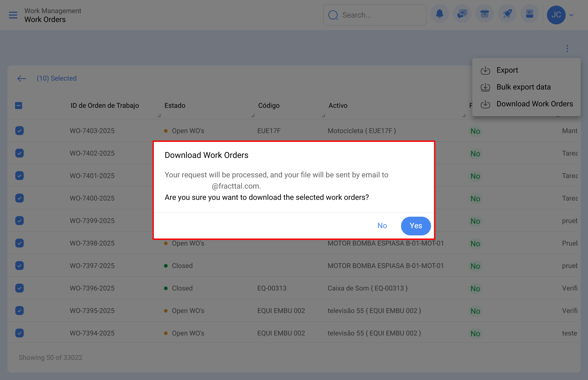
Task: Click the rocket launch icon
Action: point(507,14)
